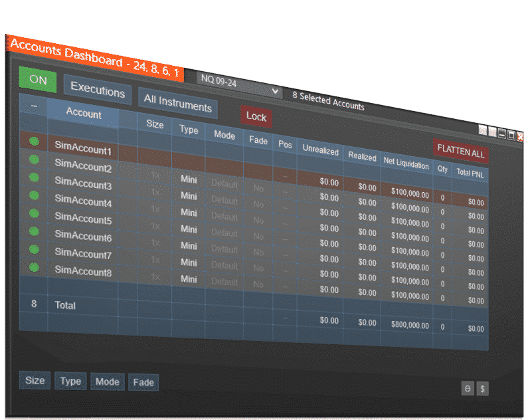Click the green status dot for SimAccount5
The image size is (528, 420).
pos(34,214)
